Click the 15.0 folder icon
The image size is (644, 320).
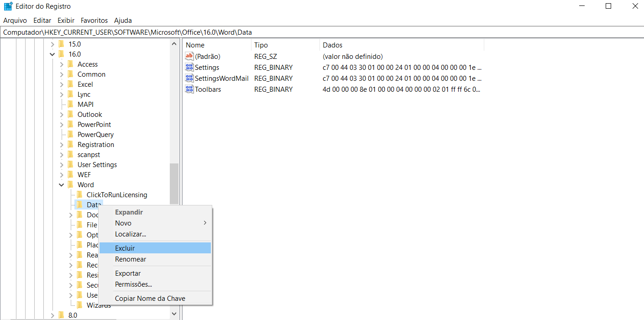[61, 44]
